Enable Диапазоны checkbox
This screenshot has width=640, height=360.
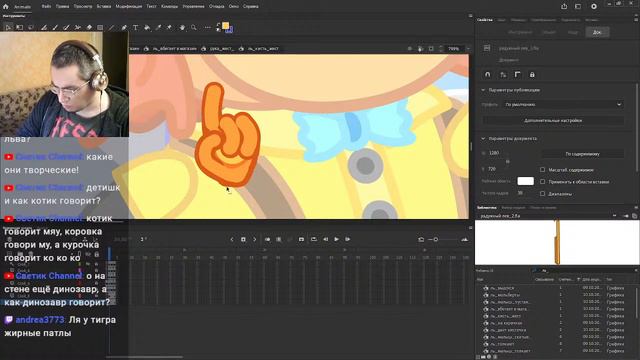(542, 193)
